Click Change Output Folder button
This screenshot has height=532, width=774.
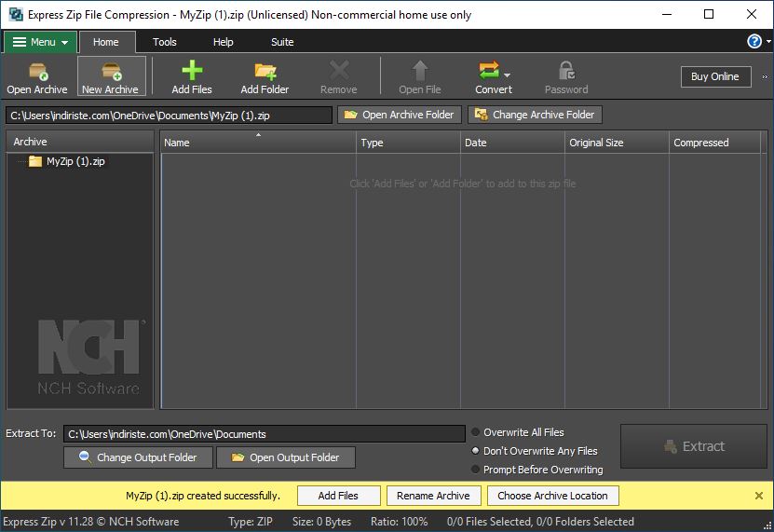pos(138,457)
